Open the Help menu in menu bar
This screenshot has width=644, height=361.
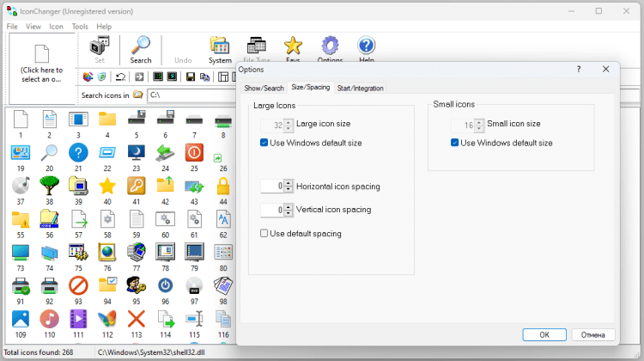(104, 27)
